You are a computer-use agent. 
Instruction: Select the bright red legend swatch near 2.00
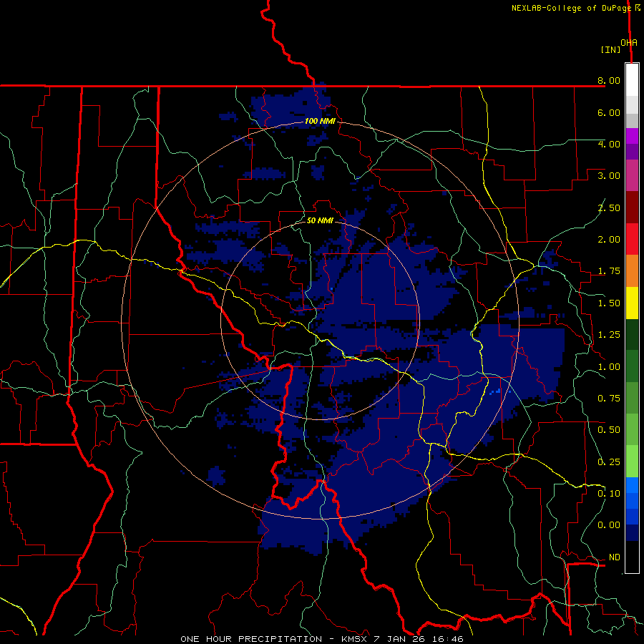pyautogui.click(x=632, y=239)
